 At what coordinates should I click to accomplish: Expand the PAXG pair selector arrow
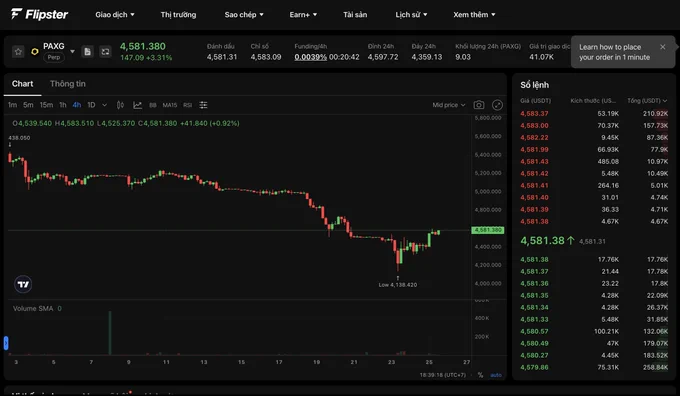coord(72,52)
